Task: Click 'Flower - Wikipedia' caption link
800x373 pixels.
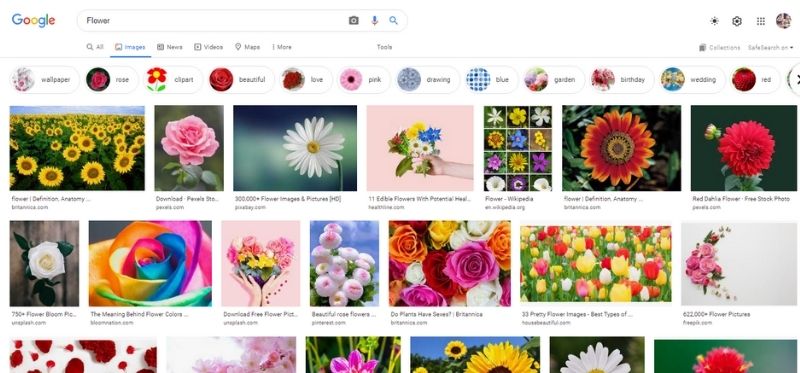Action: [x=509, y=199]
